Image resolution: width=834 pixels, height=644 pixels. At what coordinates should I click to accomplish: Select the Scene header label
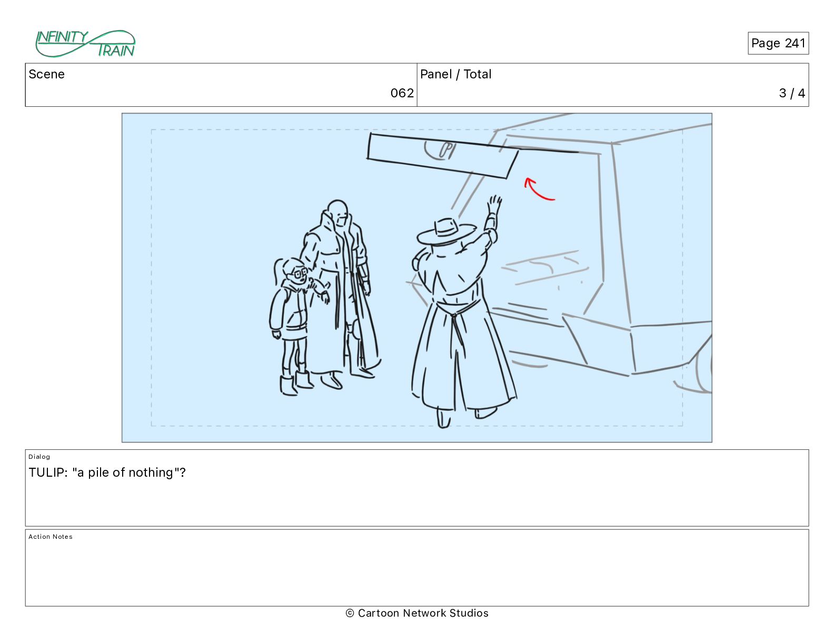coord(46,74)
